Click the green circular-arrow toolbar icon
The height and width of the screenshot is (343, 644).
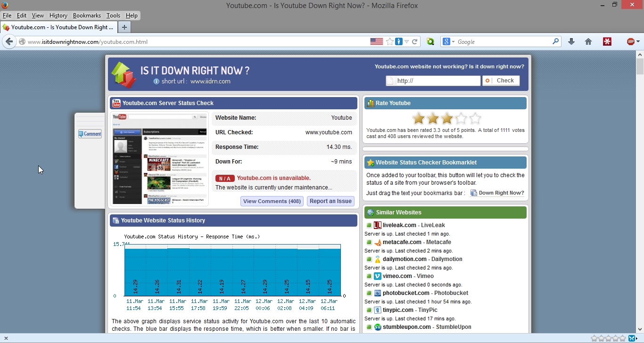430,41
